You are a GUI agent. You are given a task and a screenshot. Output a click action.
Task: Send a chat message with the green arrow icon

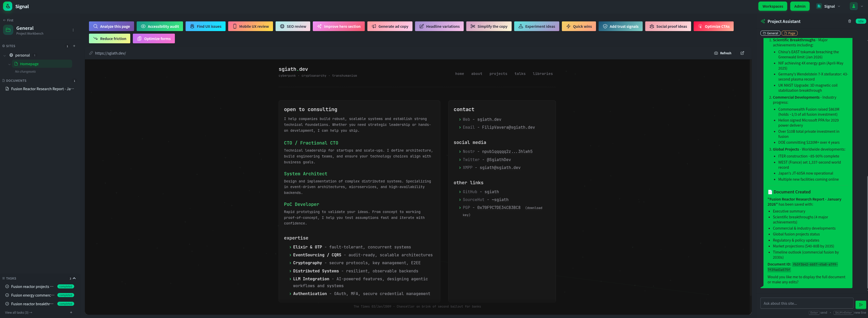[x=860, y=304]
